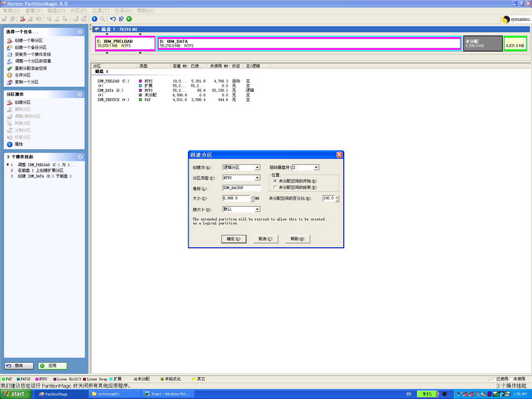532x399 pixels.
Task: Select 未分配空间的开始 radio button
Action: pos(275,181)
